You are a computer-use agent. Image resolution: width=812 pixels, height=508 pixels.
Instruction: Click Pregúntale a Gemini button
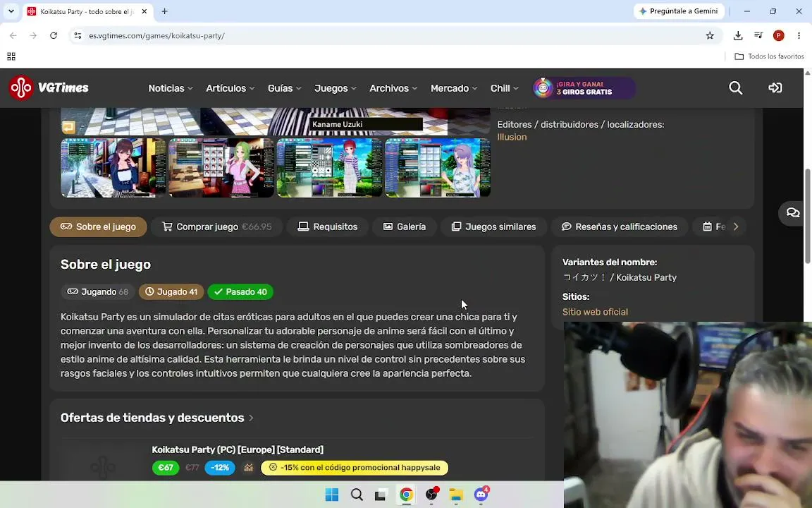click(678, 11)
